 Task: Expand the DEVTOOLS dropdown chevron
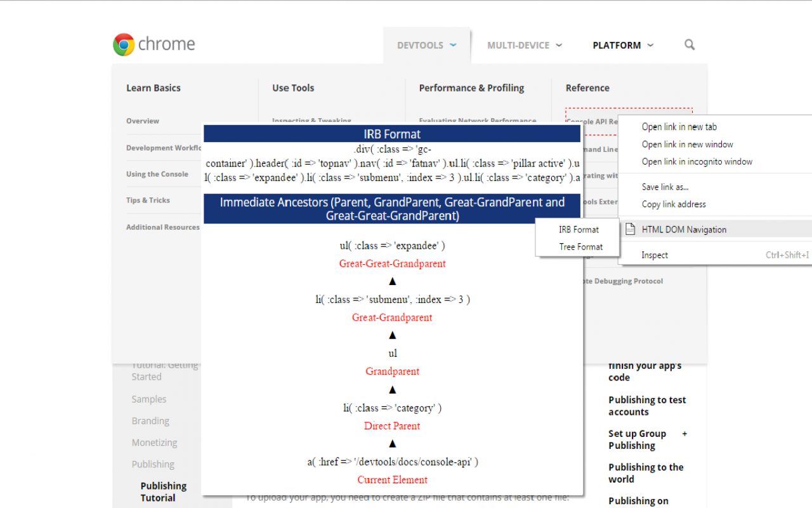tap(453, 45)
